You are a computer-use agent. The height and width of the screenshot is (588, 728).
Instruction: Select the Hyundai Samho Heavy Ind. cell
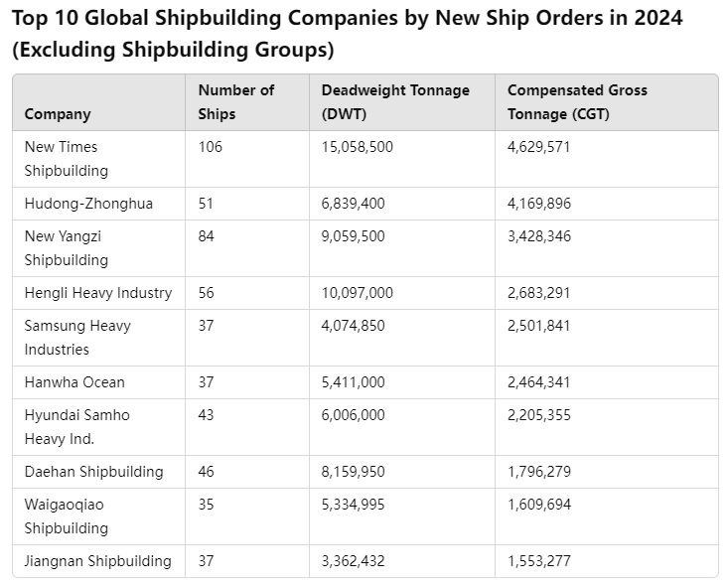tap(76, 427)
